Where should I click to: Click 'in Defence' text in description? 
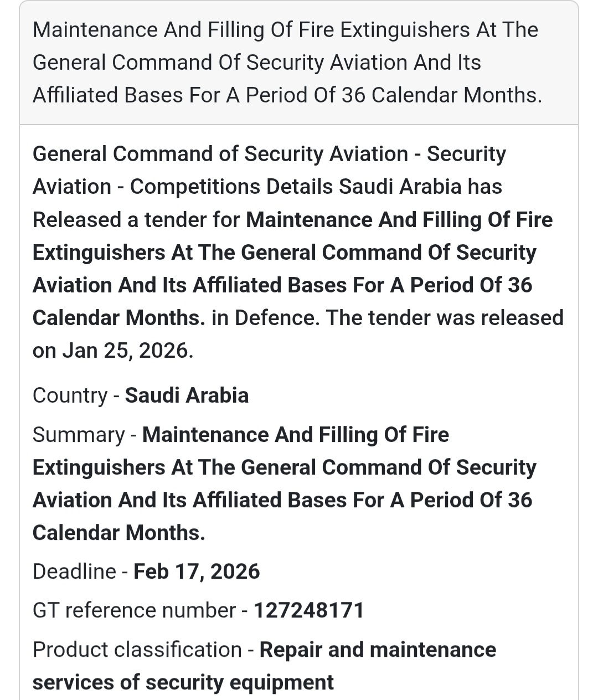tap(265, 318)
